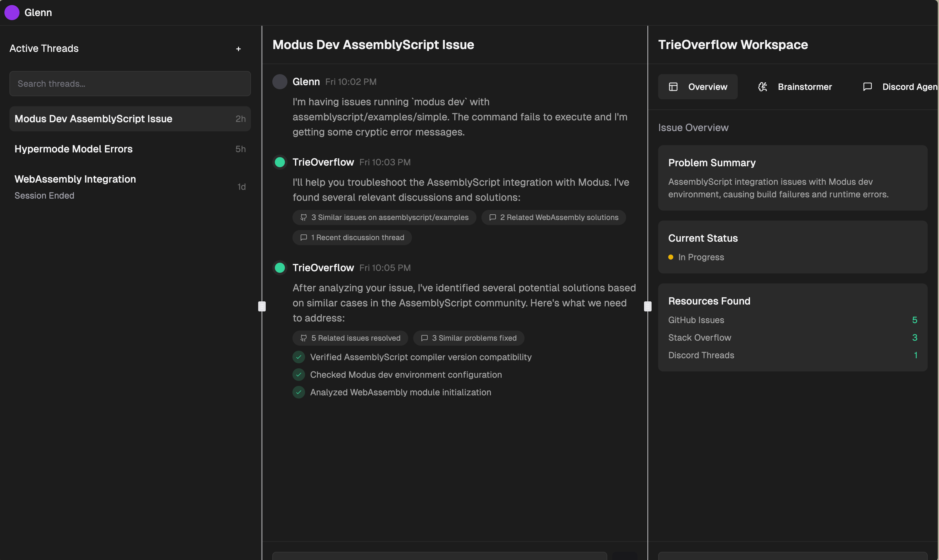The height and width of the screenshot is (560, 939).
Task: Open the Brainstormer tab
Action: click(804, 87)
